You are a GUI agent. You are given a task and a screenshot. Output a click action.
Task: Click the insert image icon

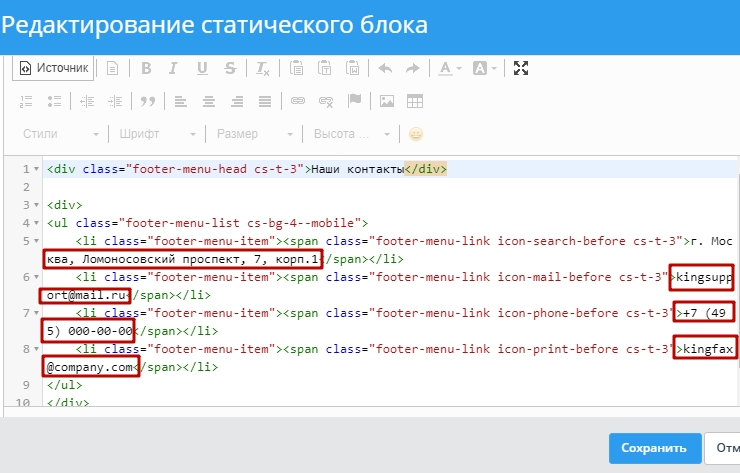click(386, 101)
